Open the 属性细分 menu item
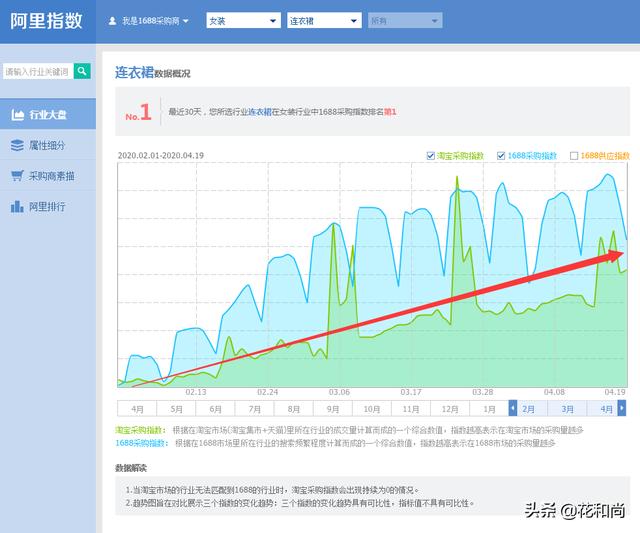The image size is (640, 533). coord(48,145)
